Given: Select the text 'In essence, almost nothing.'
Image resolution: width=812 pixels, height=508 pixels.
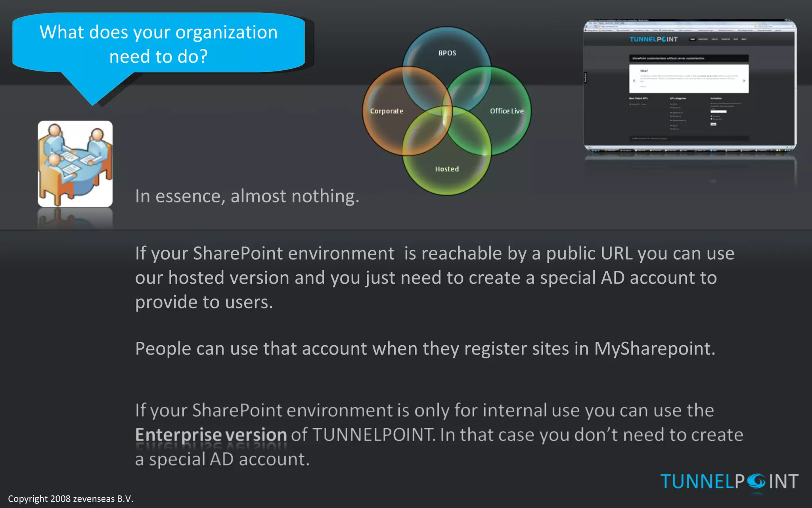Looking at the screenshot, I should [247, 196].
